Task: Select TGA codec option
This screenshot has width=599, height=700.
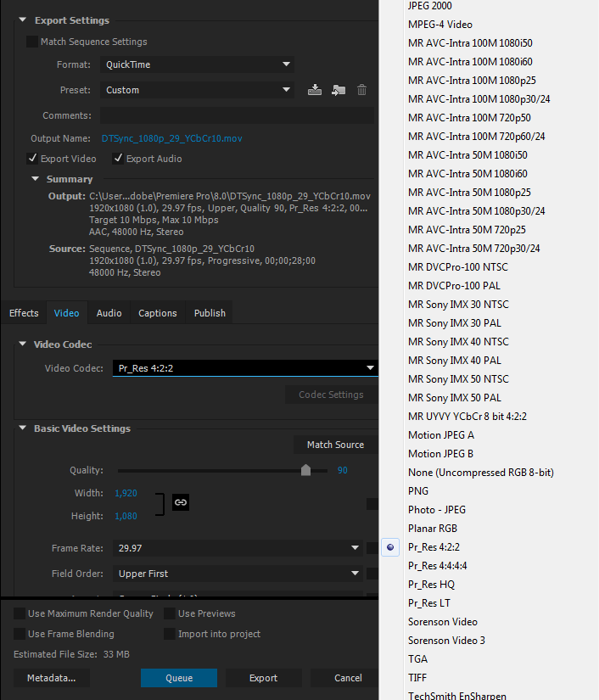Action: pyautogui.click(x=417, y=659)
